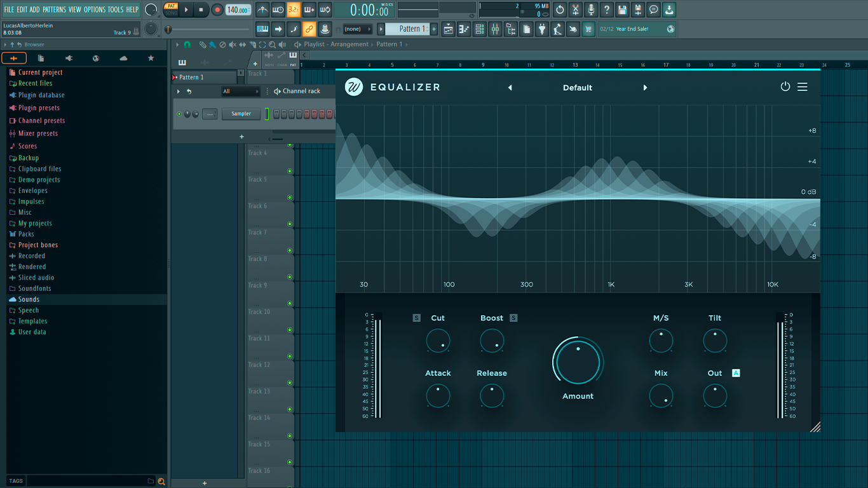Open the Channel rack 'All' filter dropdown
The width and height of the screenshot is (868, 488).
point(241,91)
